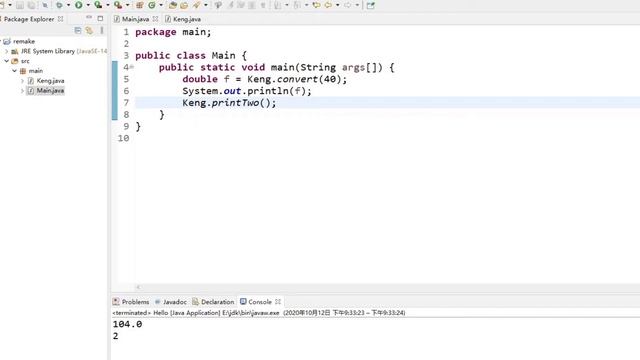
Task: Collapse the src folder
Action: click(x=7, y=61)
